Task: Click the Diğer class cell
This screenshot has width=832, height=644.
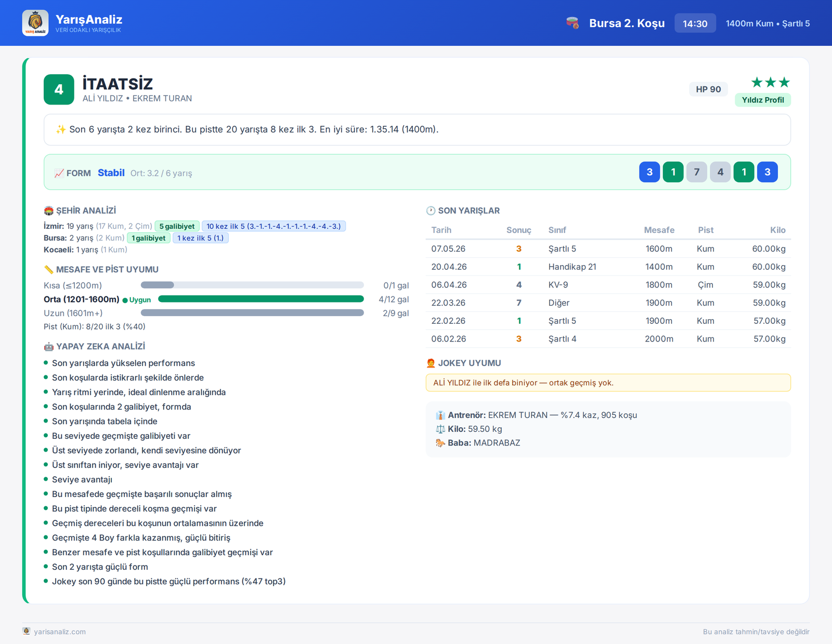Action: coord(559,303)
